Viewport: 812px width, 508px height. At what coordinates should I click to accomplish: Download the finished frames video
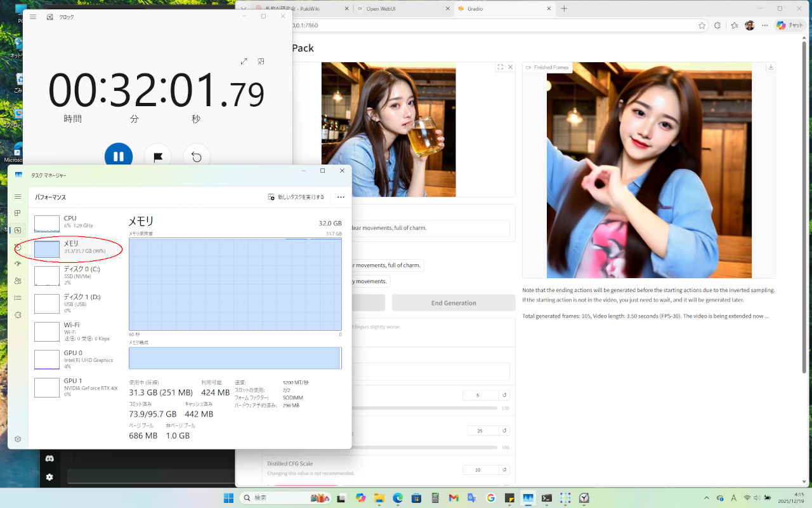[x=770, y=67]
